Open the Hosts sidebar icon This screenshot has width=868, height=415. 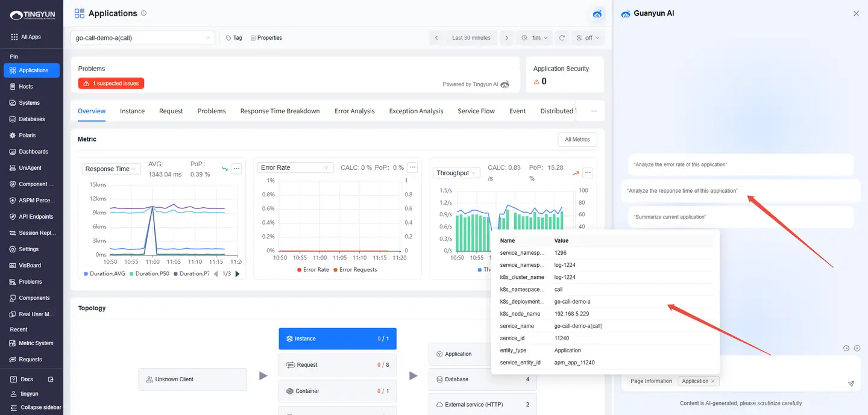click(13, 87)
